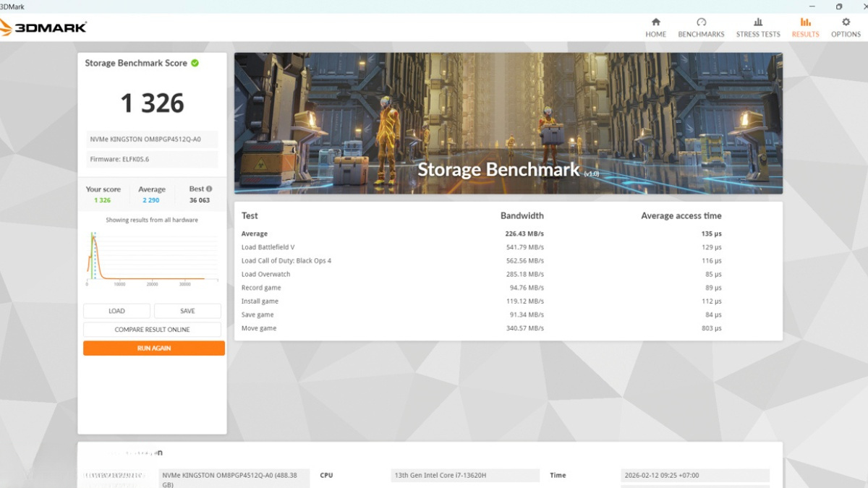Click the Average score 2 290
The height and width of the screenshot is (488, 868).
(151, 200)
